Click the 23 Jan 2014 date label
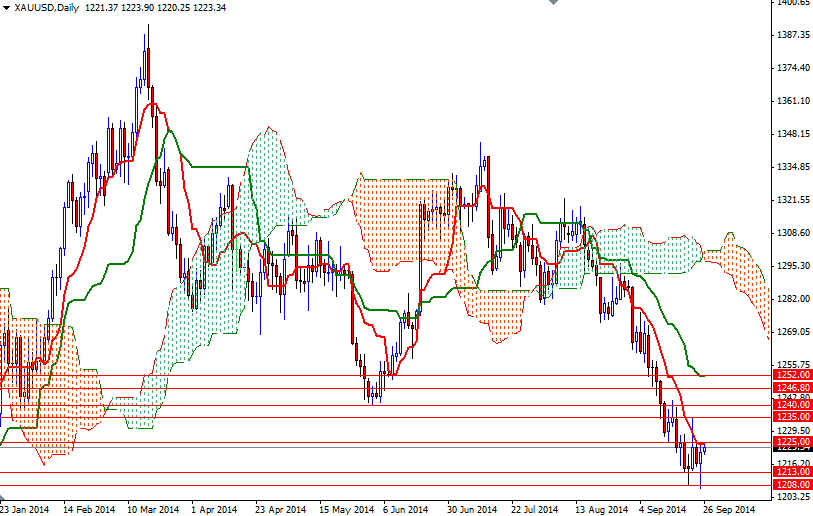Viewport: 813px width, 516px height. [25, 509]
